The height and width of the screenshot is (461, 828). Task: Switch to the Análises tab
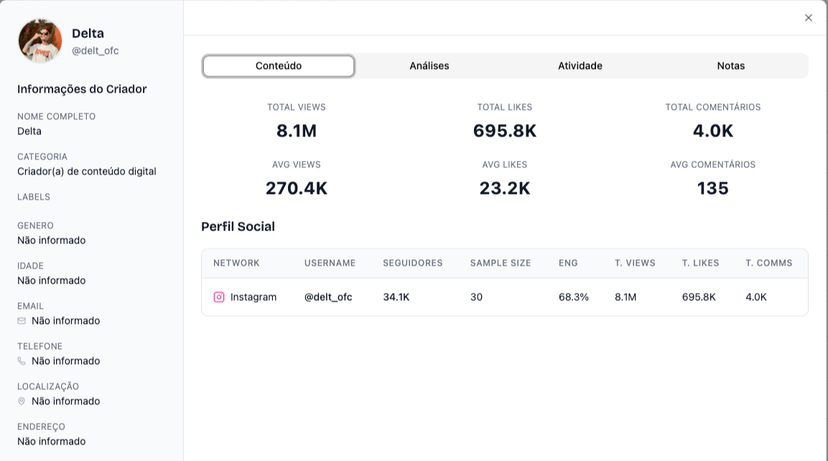point(429,66)
